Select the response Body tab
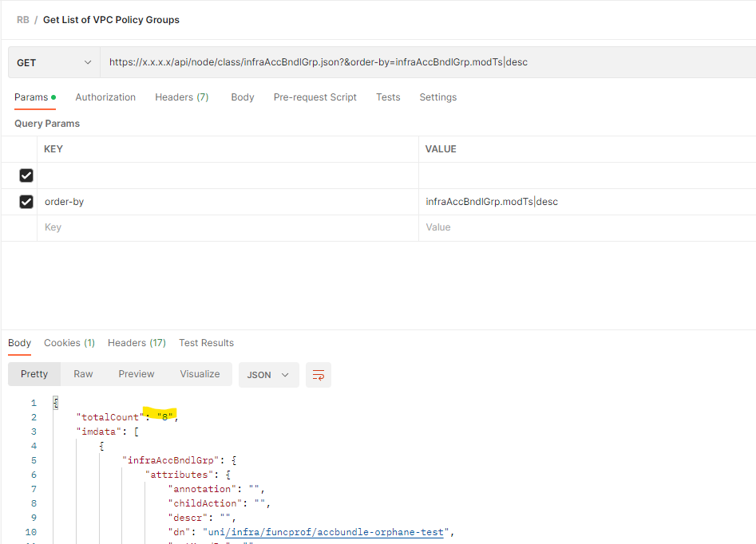The height and width of the screenshot is (544, 756). point(19,343)
